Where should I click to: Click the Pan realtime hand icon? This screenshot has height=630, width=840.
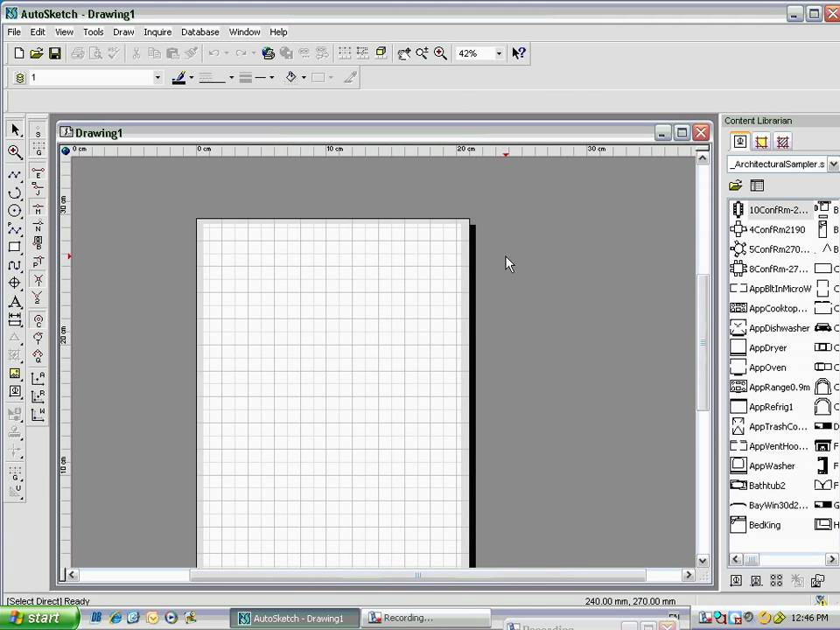(404, 53)
